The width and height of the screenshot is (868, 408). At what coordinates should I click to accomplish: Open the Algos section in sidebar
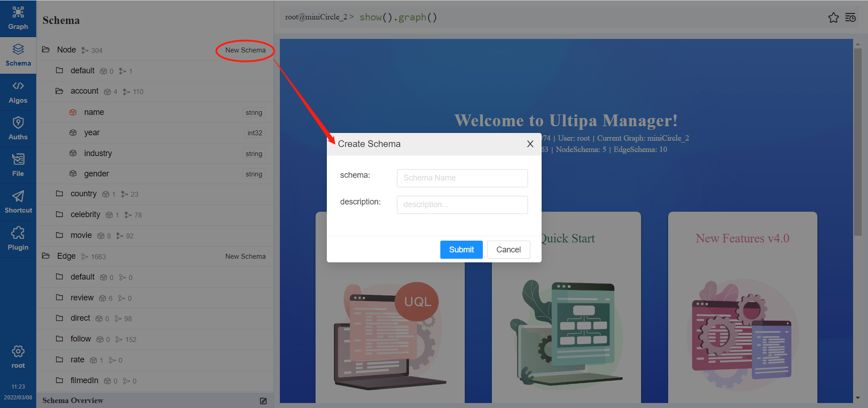[x=18, y=92]
